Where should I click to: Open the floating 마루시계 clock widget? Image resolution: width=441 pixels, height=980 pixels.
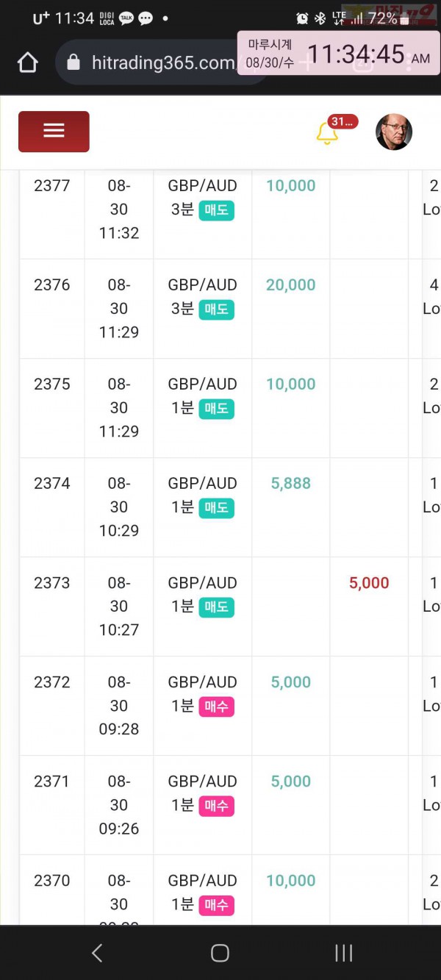(339, 54)
